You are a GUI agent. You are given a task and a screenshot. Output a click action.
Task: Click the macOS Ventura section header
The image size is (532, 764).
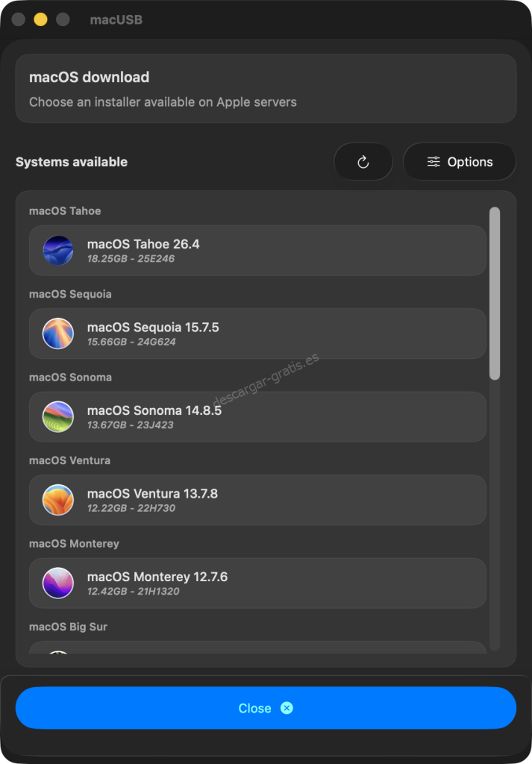click(x=69, y=460)
